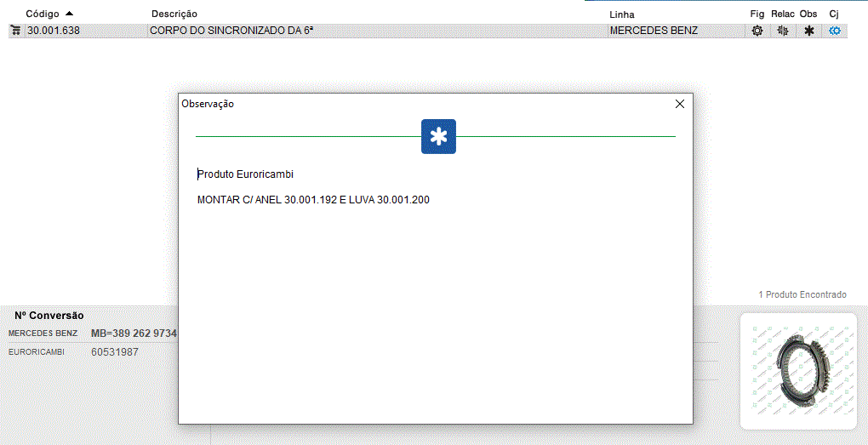Click the Produto Euroricambi text line
This screenshot has height=445, width=868.
point(246,174)
